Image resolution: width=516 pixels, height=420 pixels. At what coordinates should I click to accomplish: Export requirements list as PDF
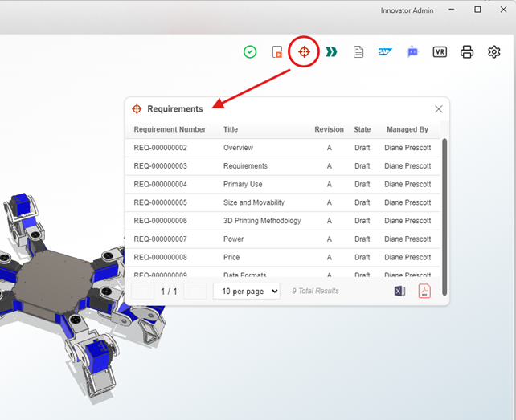coord(424,291)
